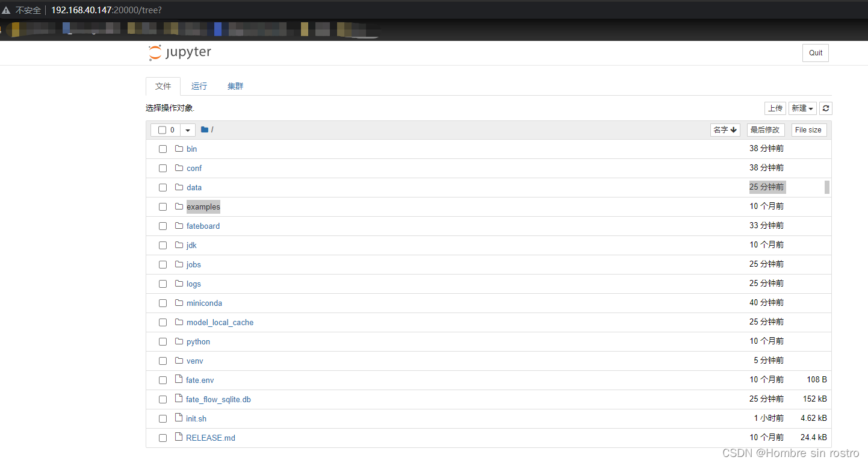
Task: Click the fate.env file icon
Action: click(x=179, y=379)
